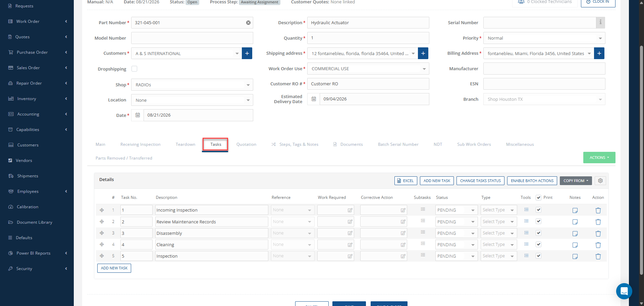Open tools list for Incoming Inspection

[526, 210]
